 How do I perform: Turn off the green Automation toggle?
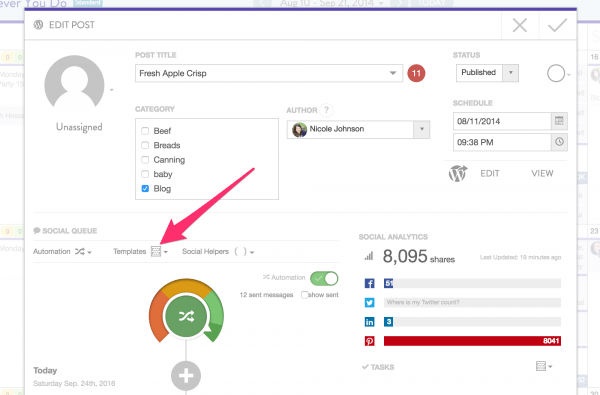point(324,278)
